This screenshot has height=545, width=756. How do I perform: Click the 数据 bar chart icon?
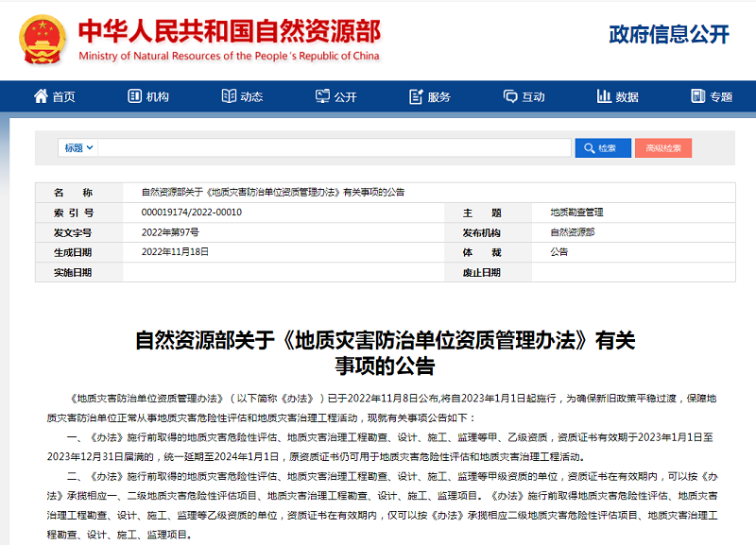click(x=605, y=96)
